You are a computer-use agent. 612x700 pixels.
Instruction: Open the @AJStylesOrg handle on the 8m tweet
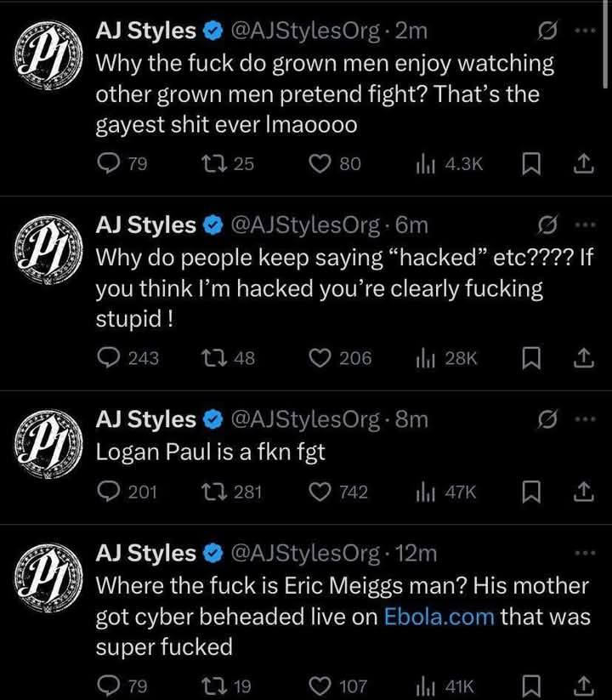coord(305,419)
